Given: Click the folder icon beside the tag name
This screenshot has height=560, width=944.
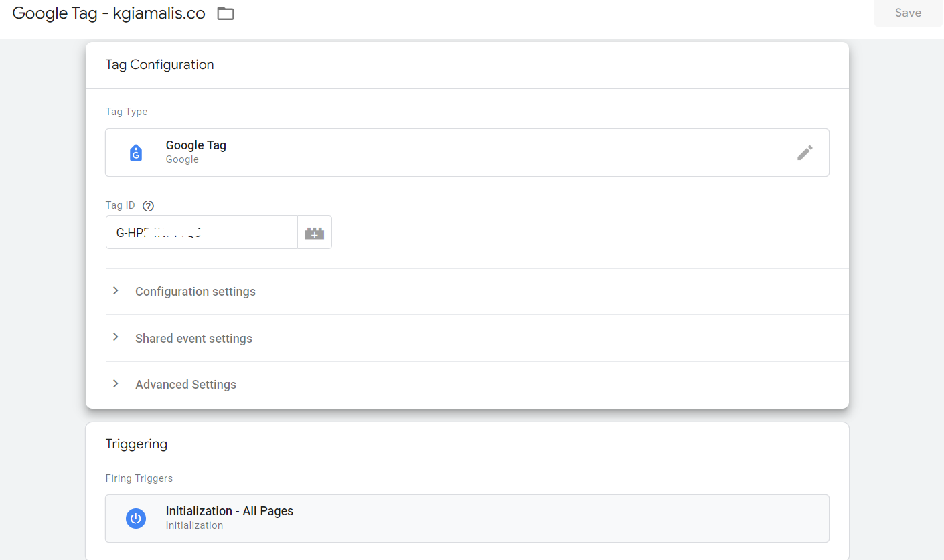Looking at the screenshot, I should tap(226, 13).
